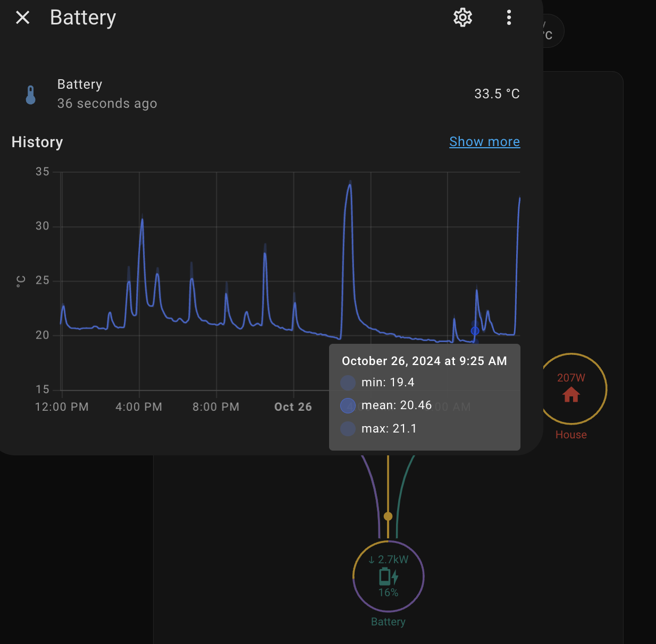Viewport: 656px width, 644px height.
Task: Click the mean legend color dot
Action: (348, 405)
